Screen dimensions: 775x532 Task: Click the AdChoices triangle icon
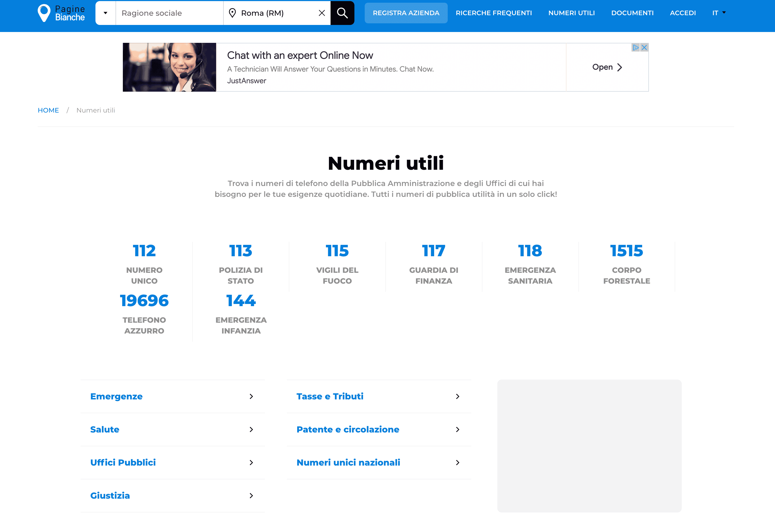click(636, 47)
